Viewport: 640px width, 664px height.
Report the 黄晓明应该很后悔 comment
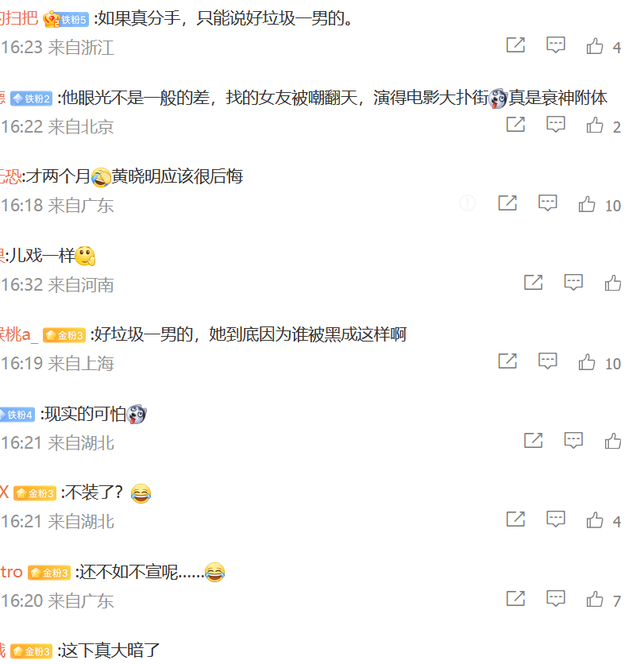[x=468, y=203]
